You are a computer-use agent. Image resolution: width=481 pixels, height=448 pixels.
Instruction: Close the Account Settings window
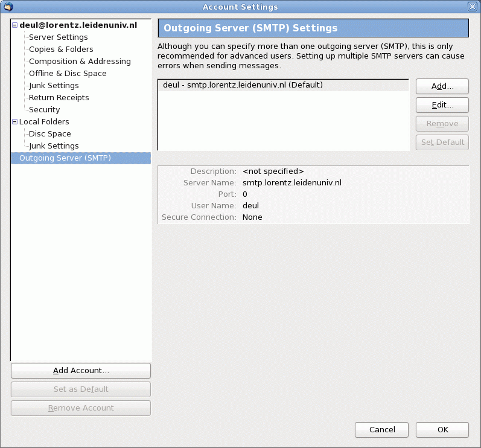click(x=473, y=7)
